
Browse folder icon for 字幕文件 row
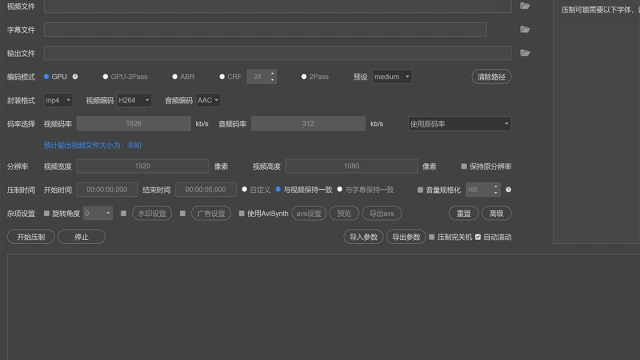[525, 29]
